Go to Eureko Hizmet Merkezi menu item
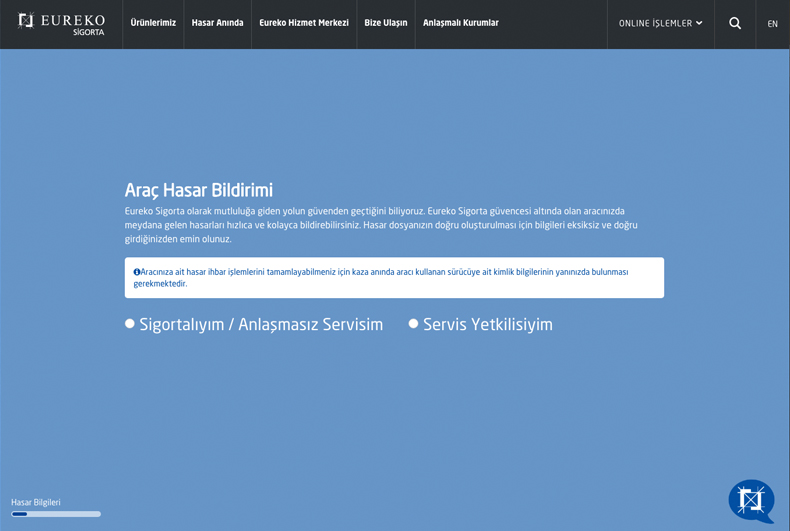The width and height of the screenshot is (790, 531). (x=304, y=23)
